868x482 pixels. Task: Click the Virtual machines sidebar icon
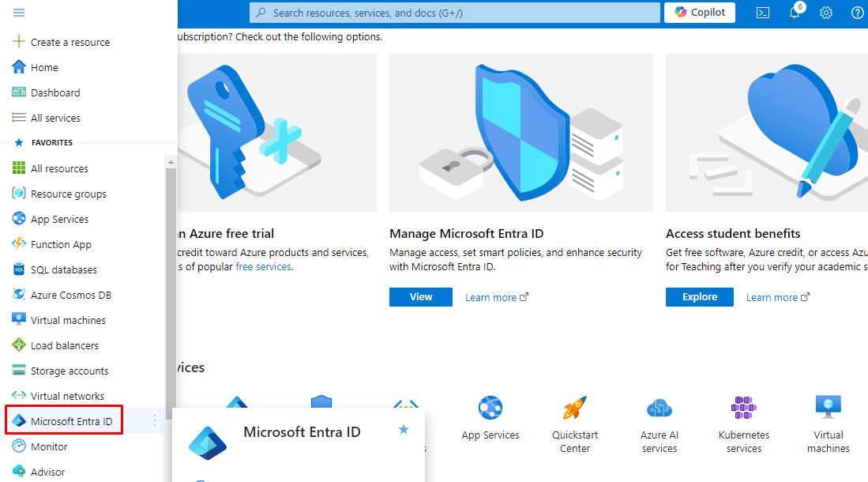point(19,320)
